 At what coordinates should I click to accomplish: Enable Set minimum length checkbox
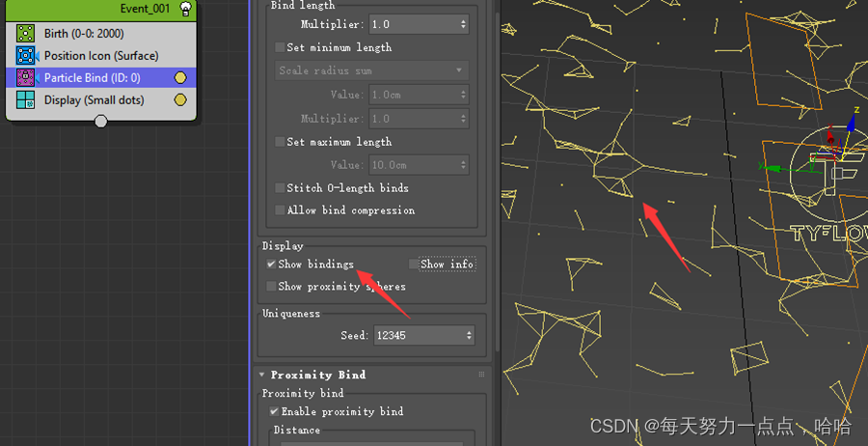pyautogui.click(x=280, y=47)
